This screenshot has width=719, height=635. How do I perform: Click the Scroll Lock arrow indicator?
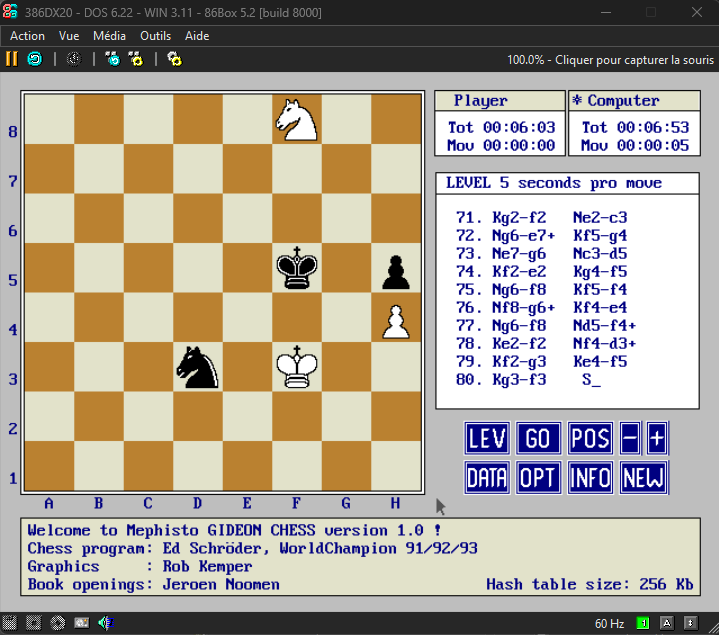coord(691,623)
